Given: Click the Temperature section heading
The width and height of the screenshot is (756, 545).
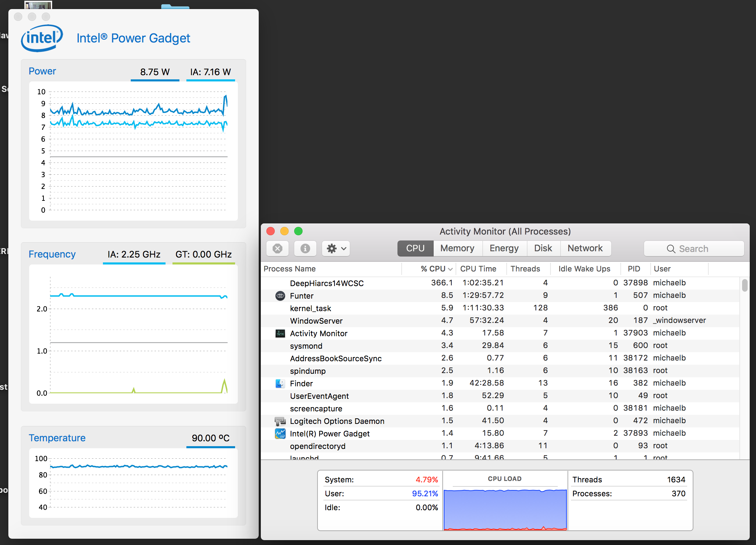Looking at the screenshot, I should pos(57,438).
